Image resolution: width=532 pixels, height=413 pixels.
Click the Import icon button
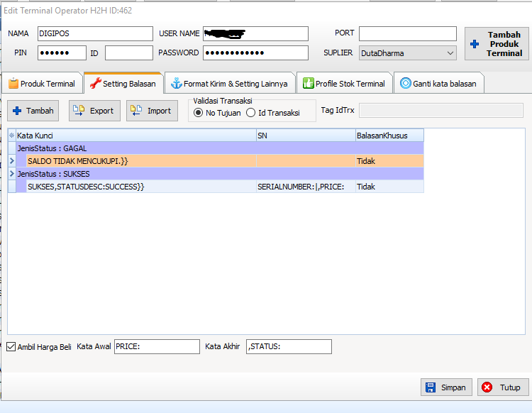pos(136,111)
